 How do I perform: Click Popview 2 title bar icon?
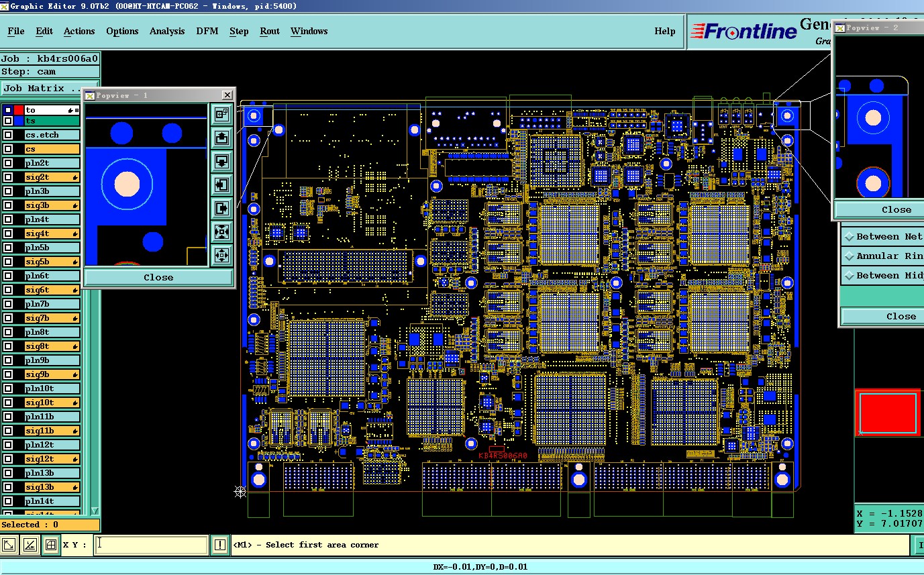click(x=840, y=28)
